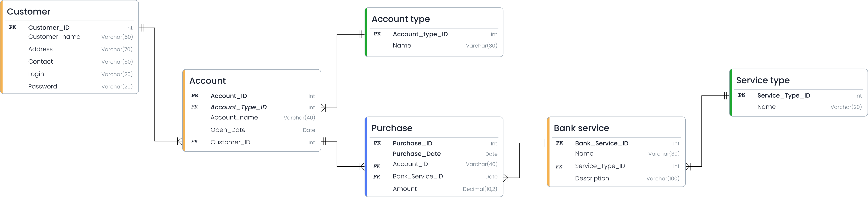
Task: Click the blue color bar on Purchase table
Action: 366,157
